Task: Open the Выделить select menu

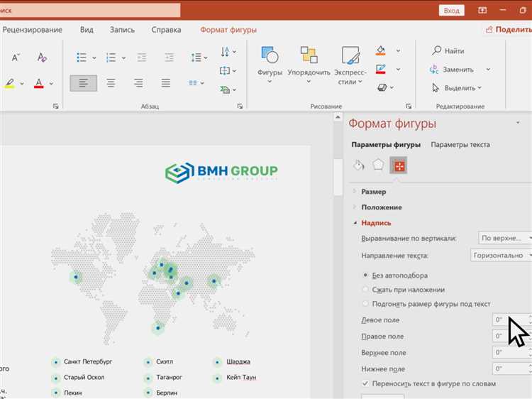Action: pos(457,88)
